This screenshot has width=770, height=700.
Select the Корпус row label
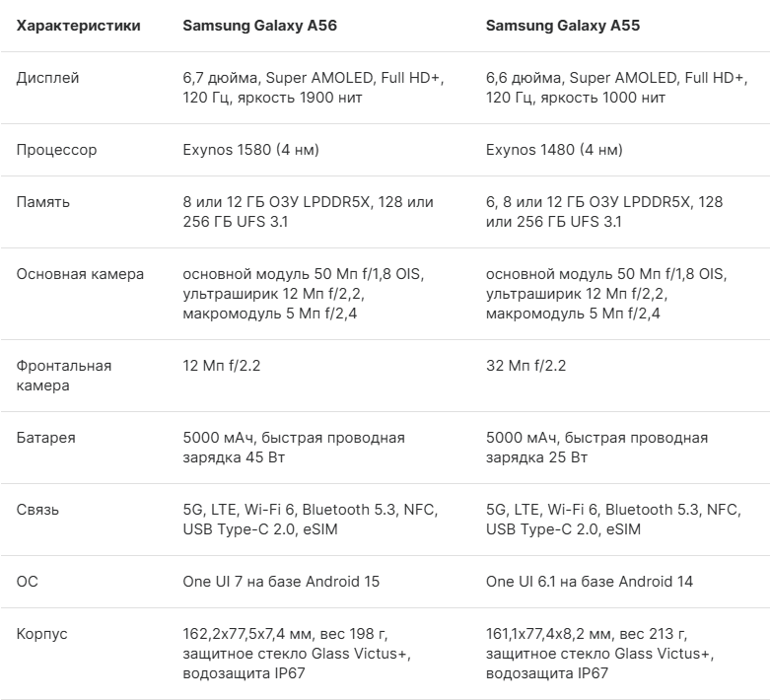41,634
